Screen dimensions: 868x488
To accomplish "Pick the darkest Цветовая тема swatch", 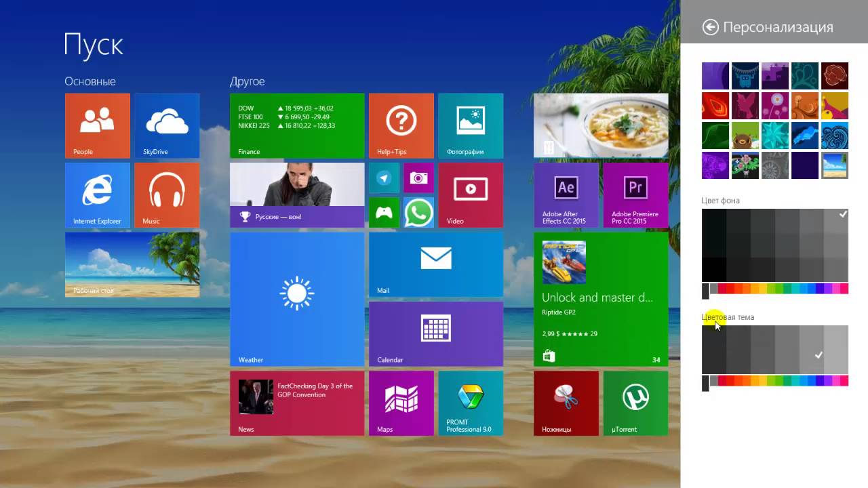I will pyautogui.click(x=714, y=350).
